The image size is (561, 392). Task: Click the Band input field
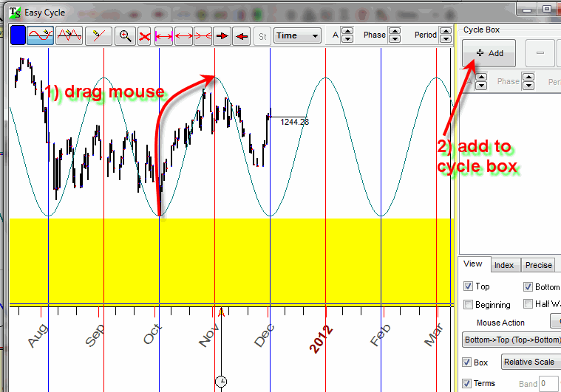click(x=549, y=383)
